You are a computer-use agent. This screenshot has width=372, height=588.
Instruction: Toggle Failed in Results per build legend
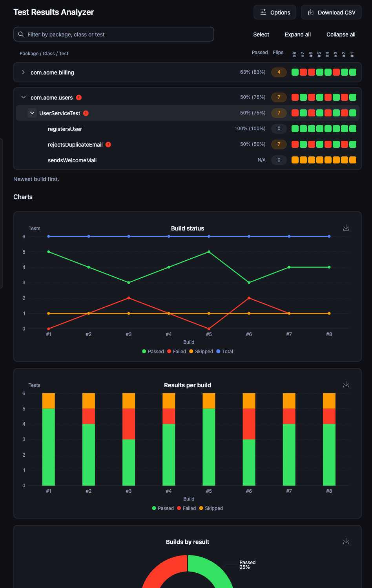point(186,508)
